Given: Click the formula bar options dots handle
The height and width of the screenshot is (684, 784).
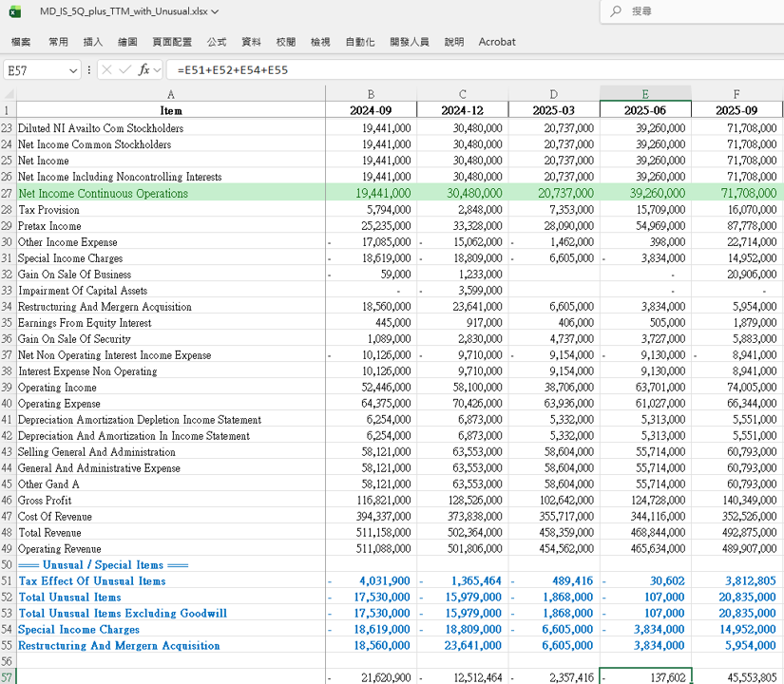Looking at the screenshot, I should click(x=89, y=70).
